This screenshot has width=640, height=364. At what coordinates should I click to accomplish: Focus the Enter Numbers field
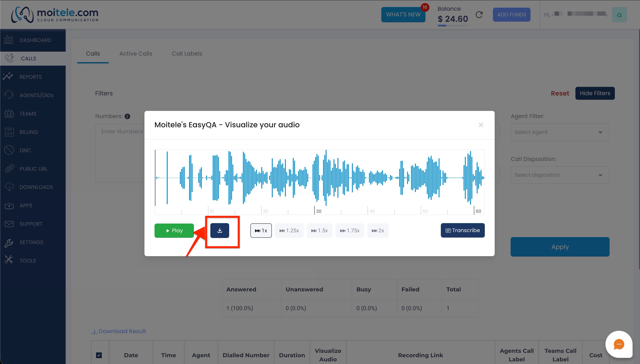click(x=120, y=153)
